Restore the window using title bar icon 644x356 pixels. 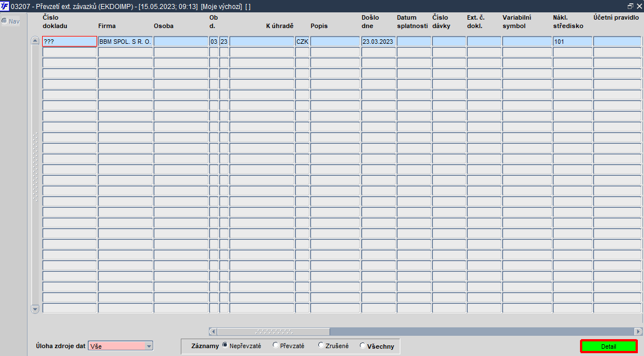click(631, 6)
